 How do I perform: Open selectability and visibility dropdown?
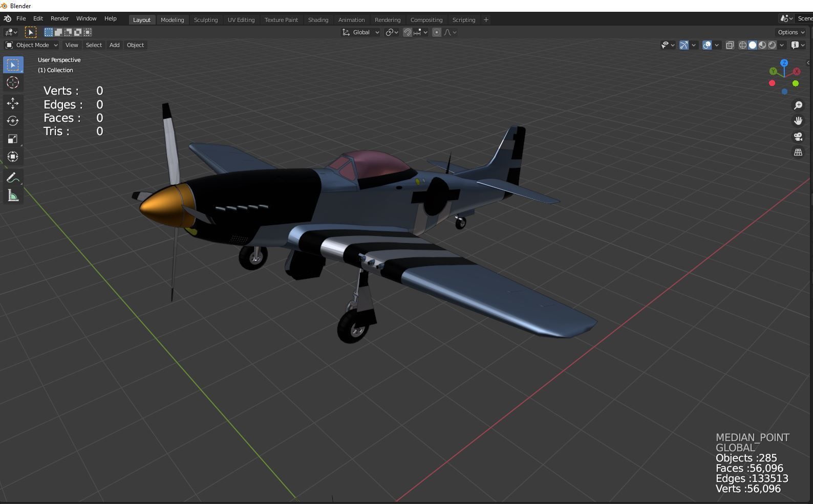(668, 45)
